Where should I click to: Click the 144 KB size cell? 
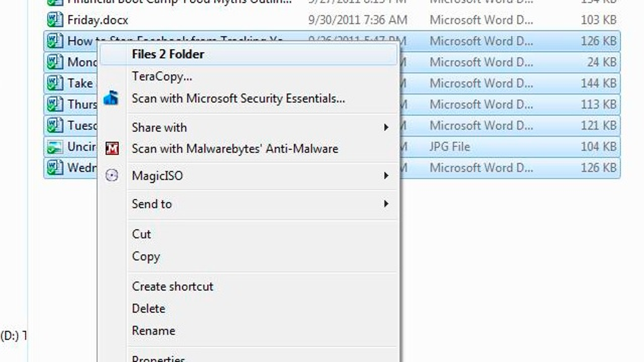coord(599,83)
